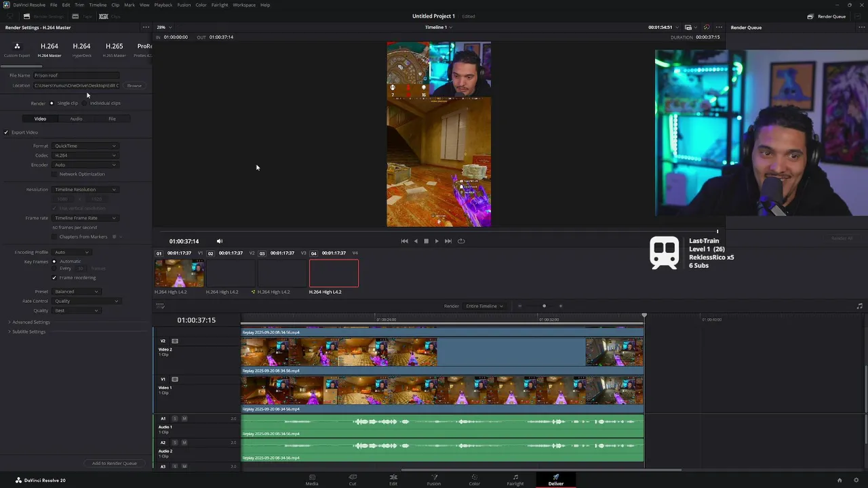This screenshot has width=868, height=488.
Task: Jump to last frame in viewer
Action: tap(448, 241)
